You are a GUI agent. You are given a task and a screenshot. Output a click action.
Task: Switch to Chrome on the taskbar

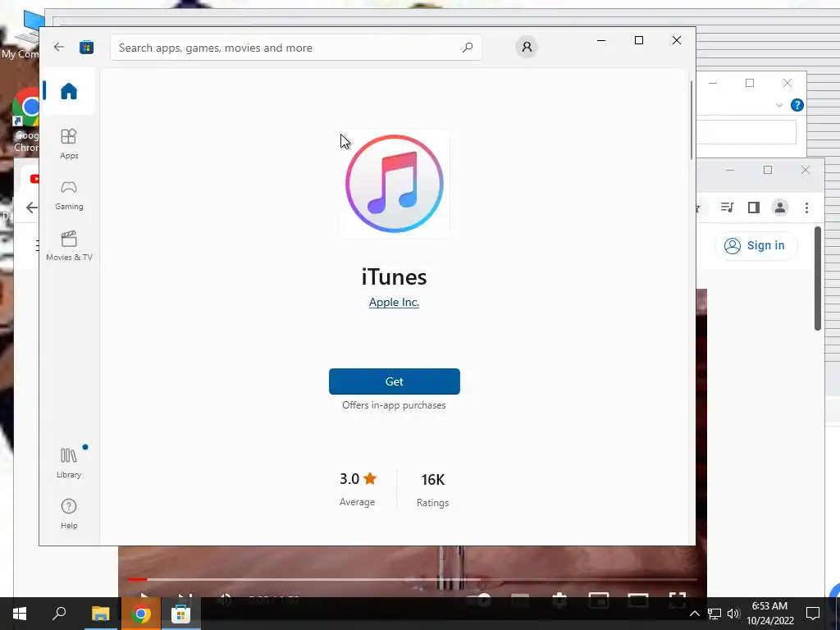[141, 614]
